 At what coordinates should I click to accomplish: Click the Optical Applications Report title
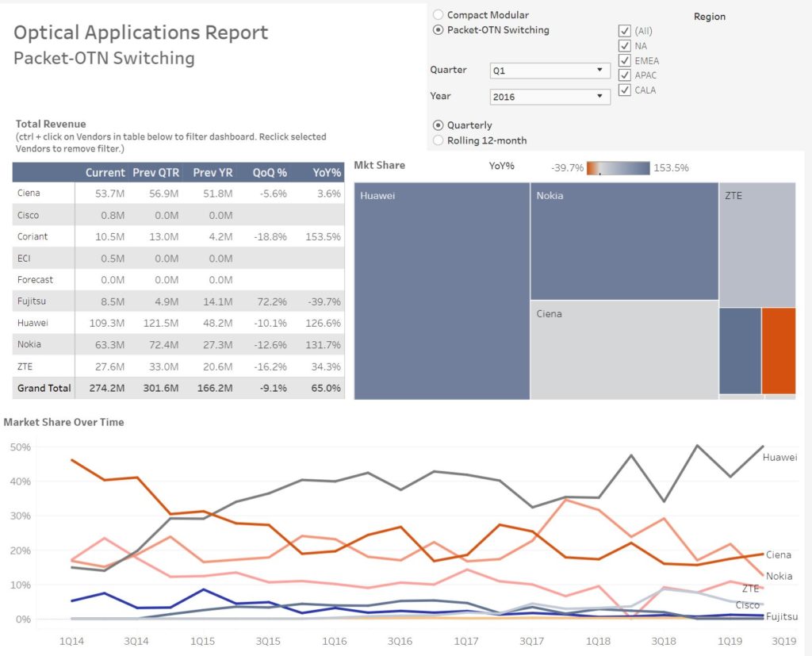[141, 33]
